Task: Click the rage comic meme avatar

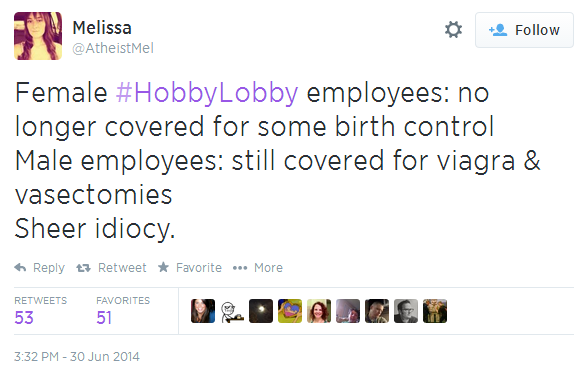Action: point(232,311)
